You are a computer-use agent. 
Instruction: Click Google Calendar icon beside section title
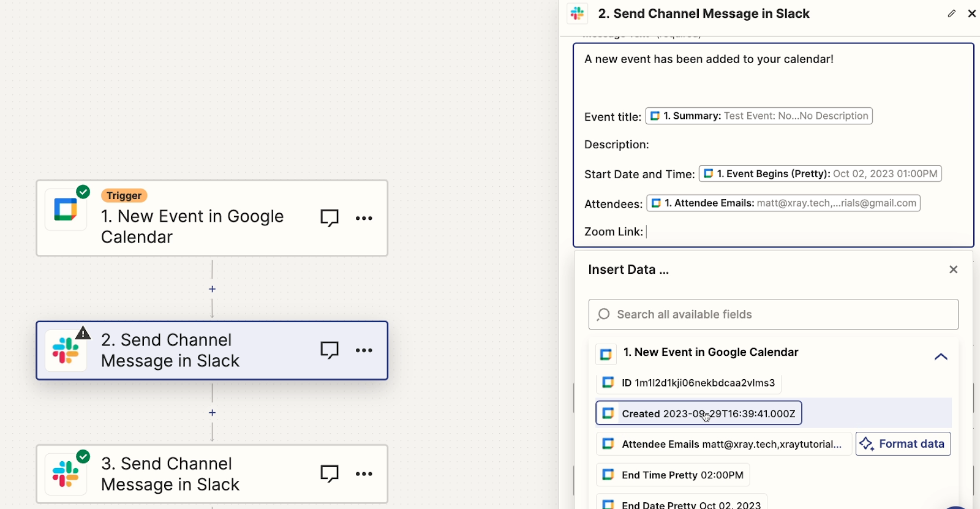606,354
